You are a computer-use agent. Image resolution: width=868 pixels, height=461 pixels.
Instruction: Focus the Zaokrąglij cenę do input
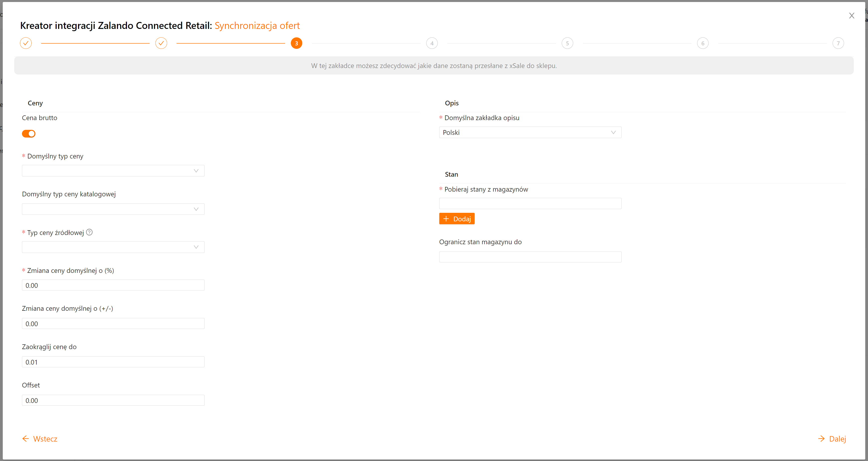tap(113, 362)
